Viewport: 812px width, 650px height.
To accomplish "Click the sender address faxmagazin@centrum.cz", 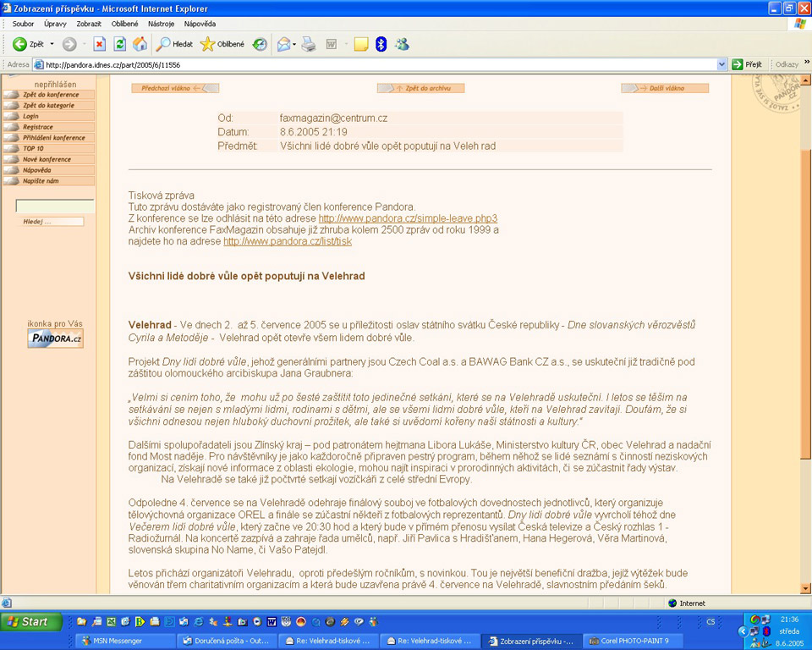I will click(x=333, y=118).
